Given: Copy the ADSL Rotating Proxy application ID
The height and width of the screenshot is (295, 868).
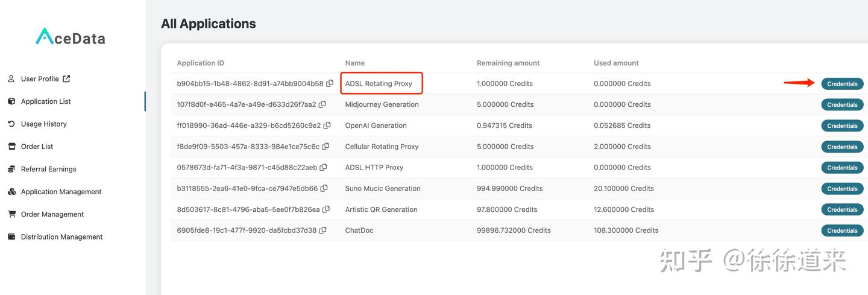Looking at the screenshot, I should coord(330,83).
